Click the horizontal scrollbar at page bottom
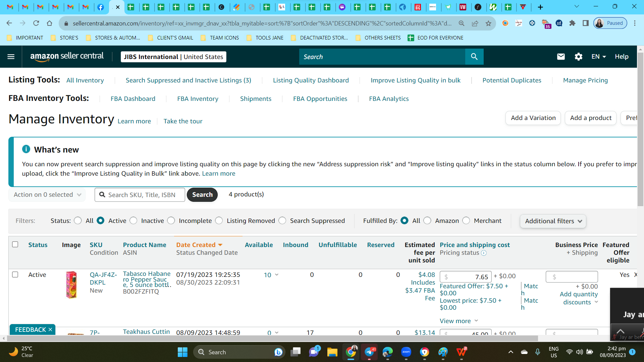This screenshot has width=644, height=362. tap(272, 339)
